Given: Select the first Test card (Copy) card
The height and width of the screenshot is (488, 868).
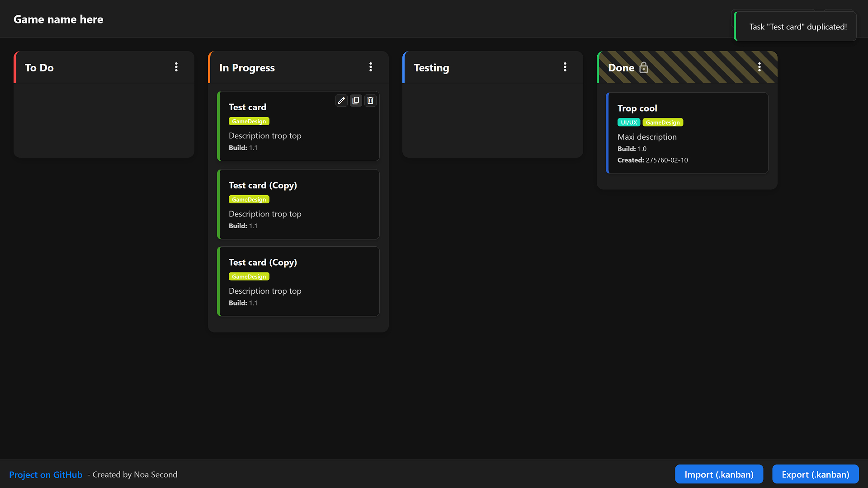Looking at the screenshot, I should pyautogui.click(x=298, y=205).
